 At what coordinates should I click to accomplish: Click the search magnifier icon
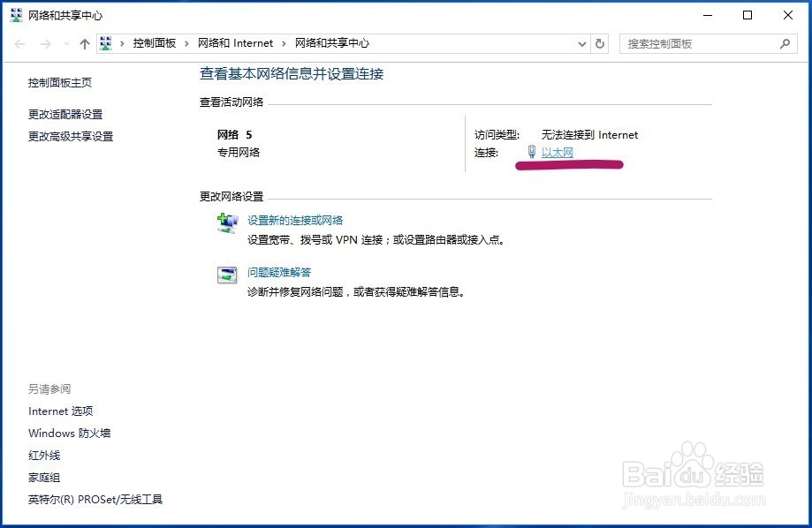(785, 42)
